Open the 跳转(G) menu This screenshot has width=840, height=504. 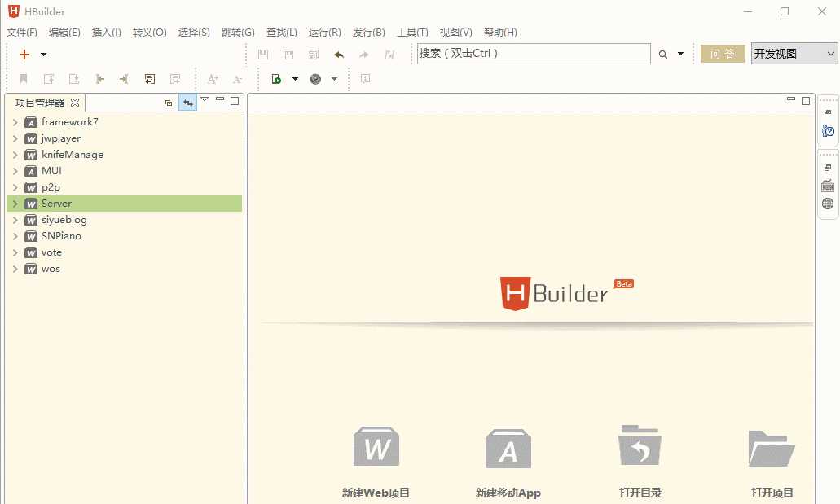coord(238,32)
